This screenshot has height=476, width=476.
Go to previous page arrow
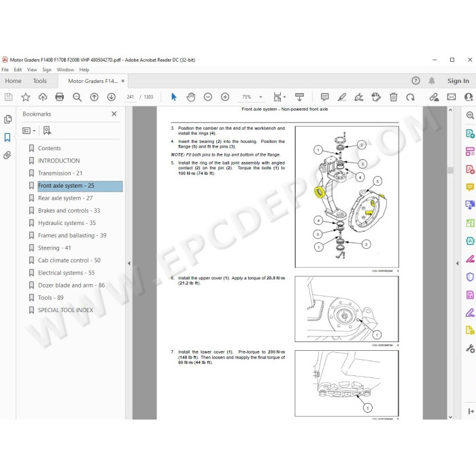pos(95,97)
